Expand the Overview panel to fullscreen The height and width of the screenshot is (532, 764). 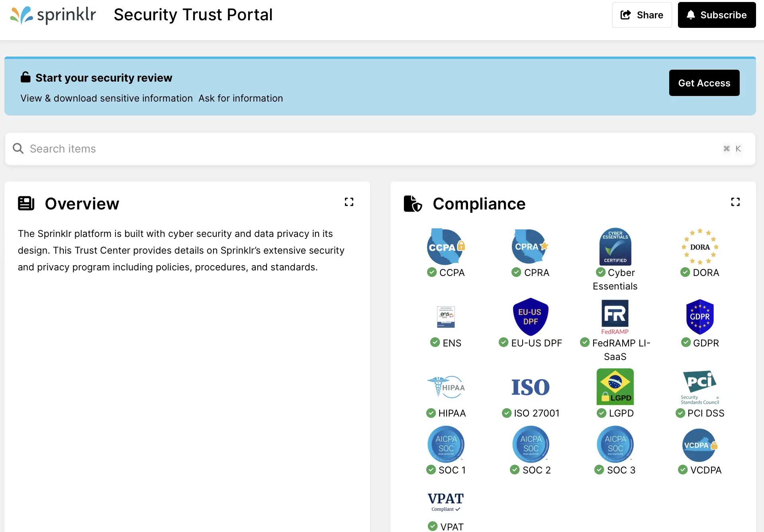coord(349,202)
